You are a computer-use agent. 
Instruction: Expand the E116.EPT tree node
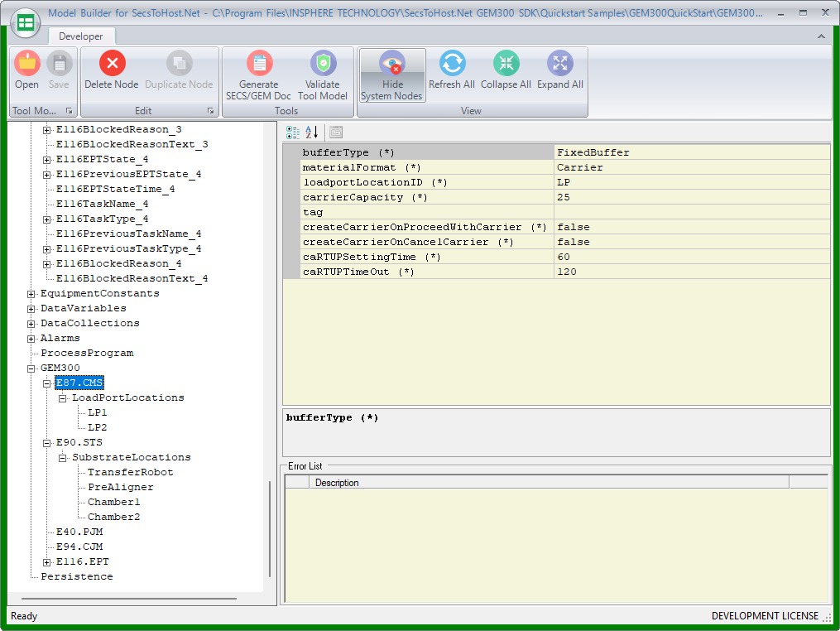[47, 562]
